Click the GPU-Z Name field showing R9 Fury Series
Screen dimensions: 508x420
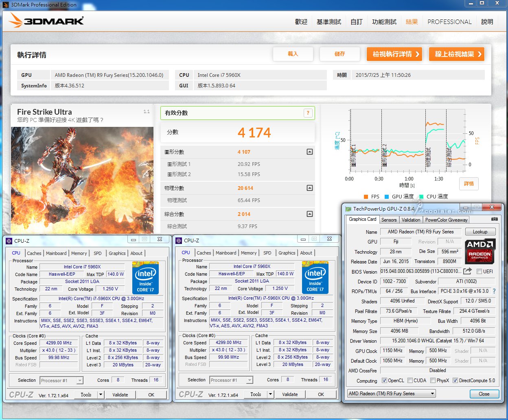[x=421, y=232]
